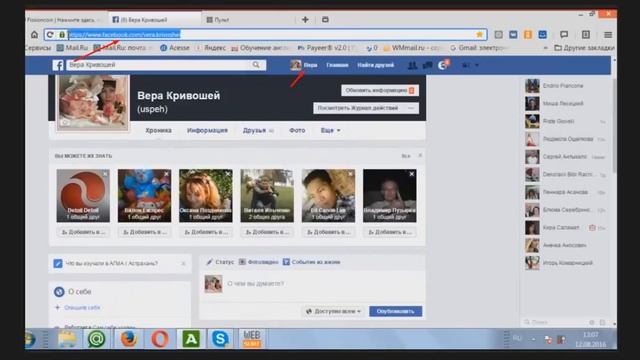
Task: Go to browser home page icon
Action: (x=34, y=35)
